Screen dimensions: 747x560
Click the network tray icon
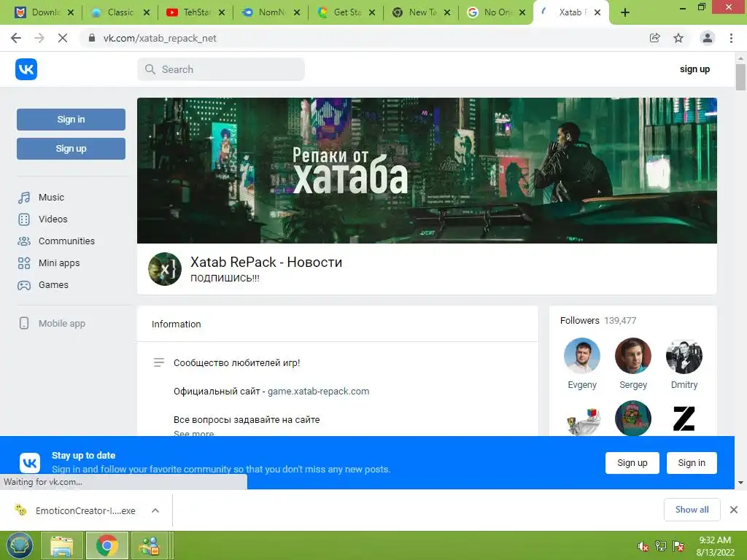click(661, 546)
